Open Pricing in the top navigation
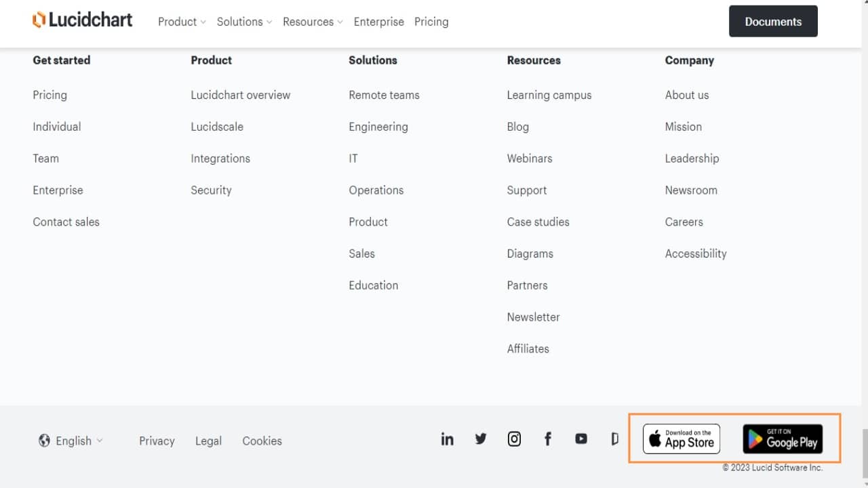Image resolution: width=868 pixels, height=488 pixels. click(x=431, y=22)
